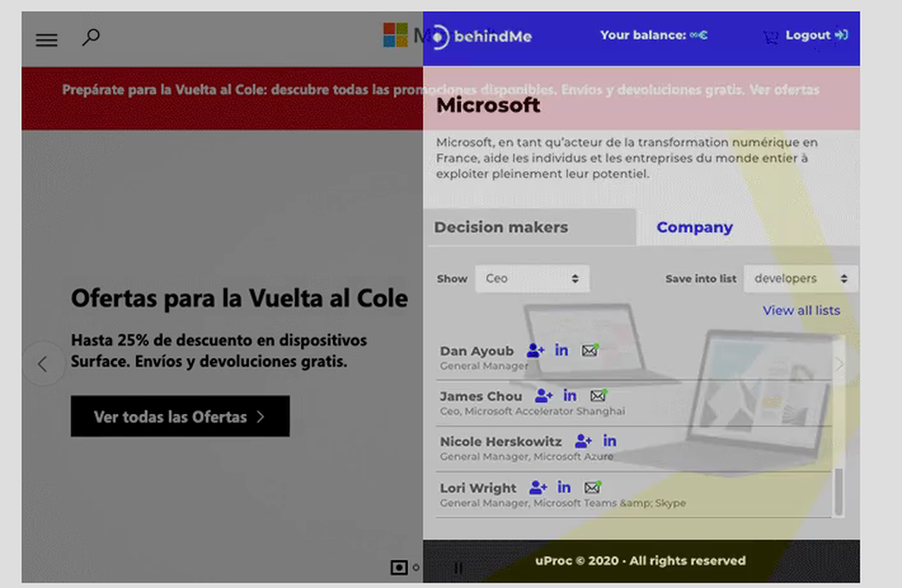This screenshot has height=588, width=902.
Task: Open the shopping cart icon
Action: click(x=771, y=37)
